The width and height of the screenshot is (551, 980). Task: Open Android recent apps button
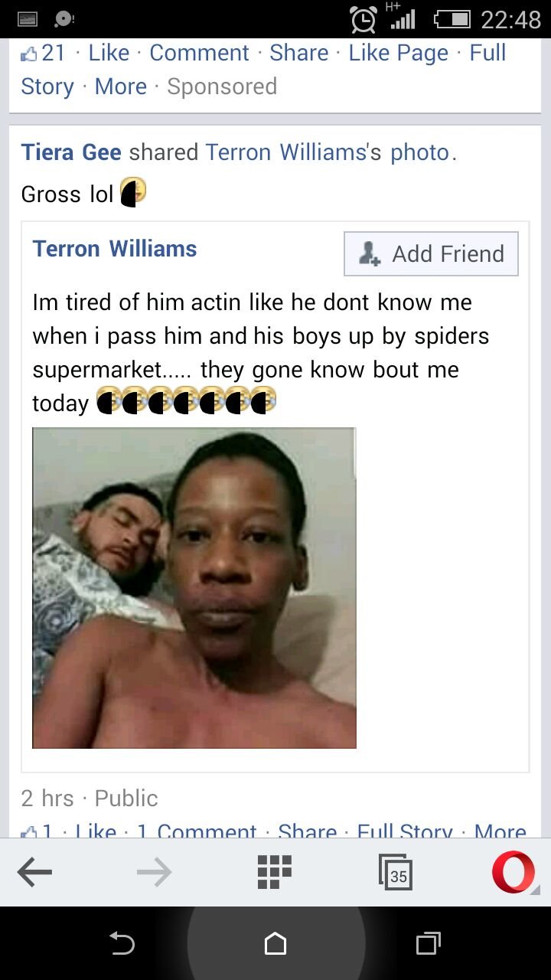[x=429, y=944]
